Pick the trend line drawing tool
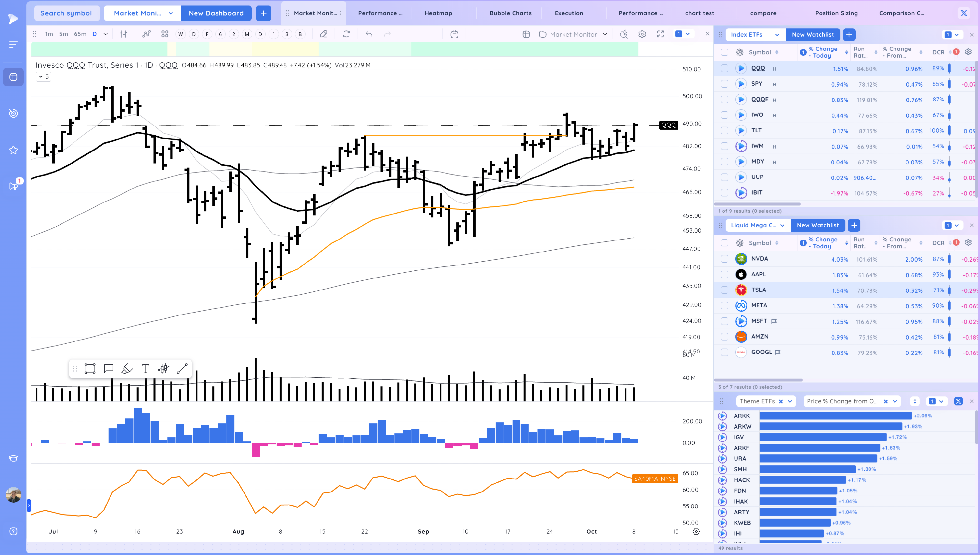The height and width of the screenshot is (555, 980). [182, 369]
